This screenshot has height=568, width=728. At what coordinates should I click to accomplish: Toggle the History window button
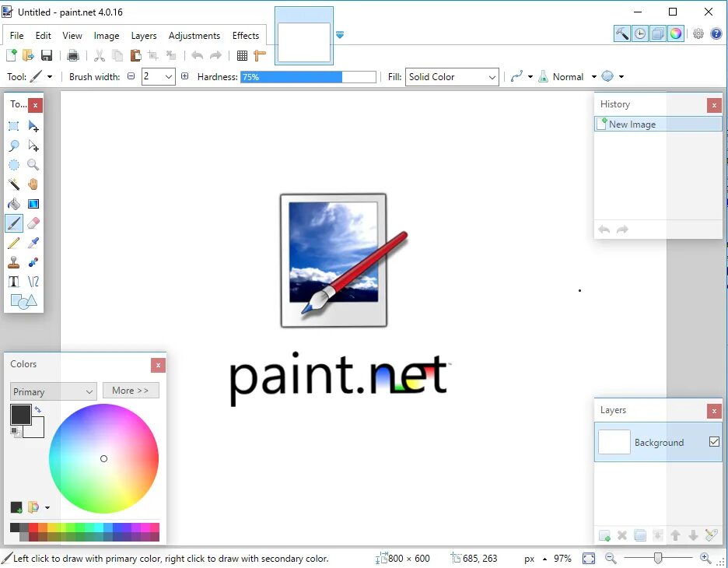point(640,34)
